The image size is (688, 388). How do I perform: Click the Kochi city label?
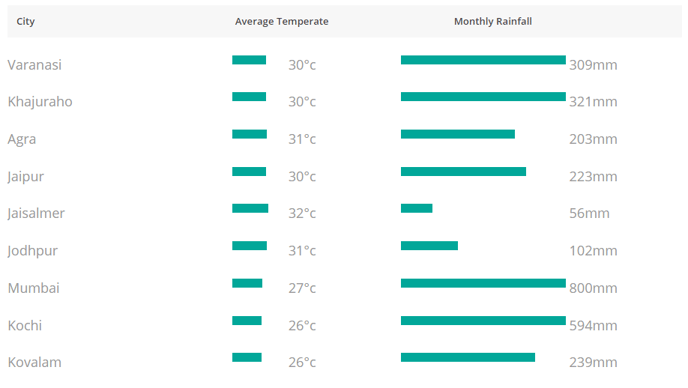tap(25, 325)
